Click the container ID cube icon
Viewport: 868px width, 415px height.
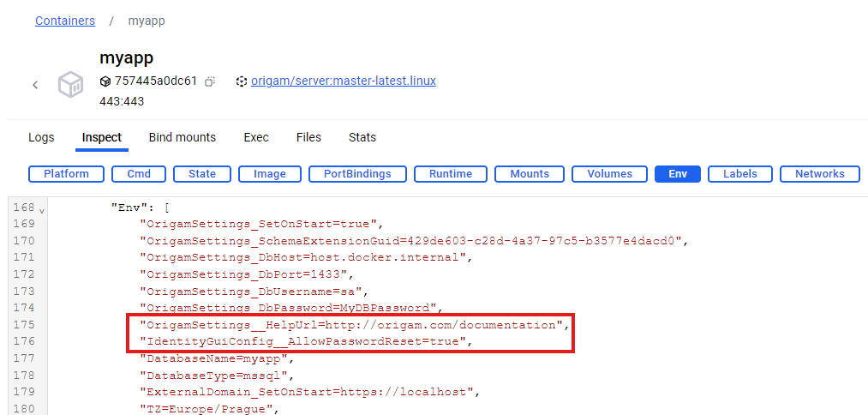(105, 81)
